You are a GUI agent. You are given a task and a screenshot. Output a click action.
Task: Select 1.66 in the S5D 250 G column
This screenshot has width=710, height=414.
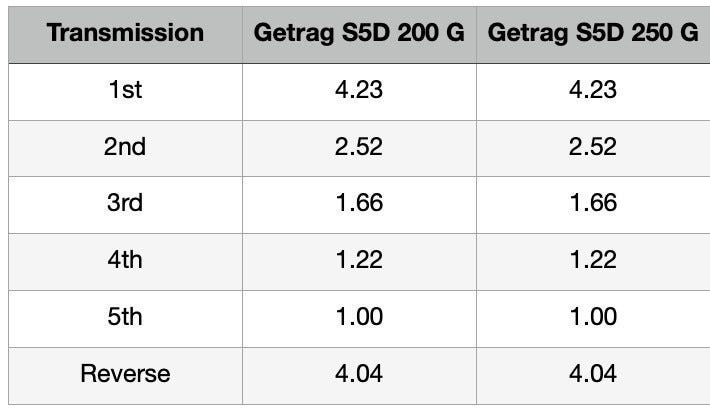tap(593, 204)
